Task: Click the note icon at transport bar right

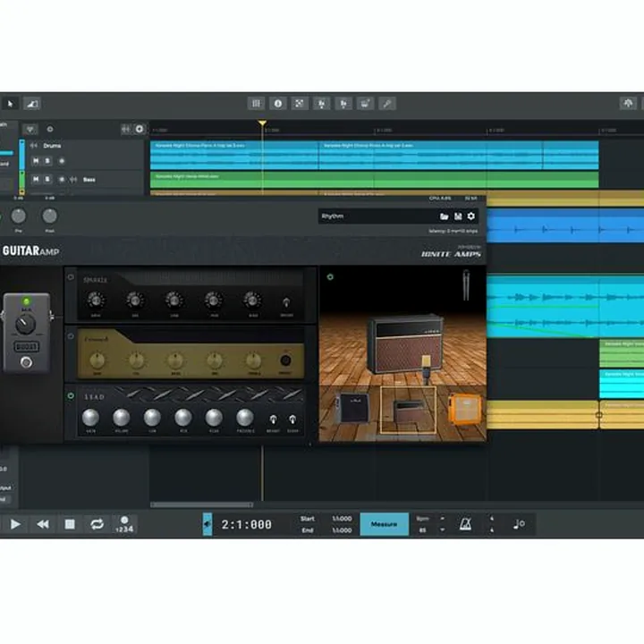Action: 519,524
